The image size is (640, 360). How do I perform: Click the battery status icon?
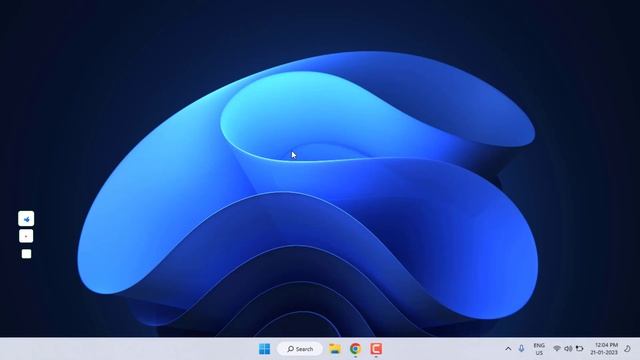pos(579,349)
